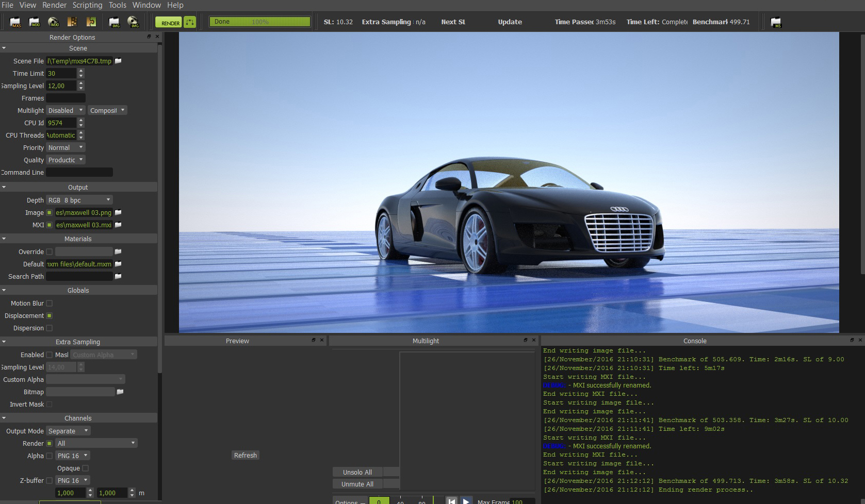Browse for Override material folder icon
The height and width of the screenshot is (504, 865).
coord(118,251)
